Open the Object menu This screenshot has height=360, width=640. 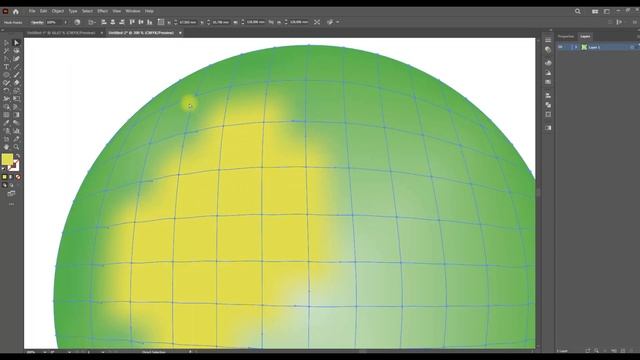point(58,11)
